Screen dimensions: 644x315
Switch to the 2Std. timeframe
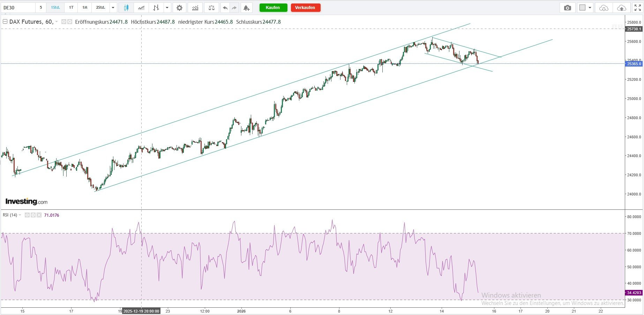pos(100,8)
